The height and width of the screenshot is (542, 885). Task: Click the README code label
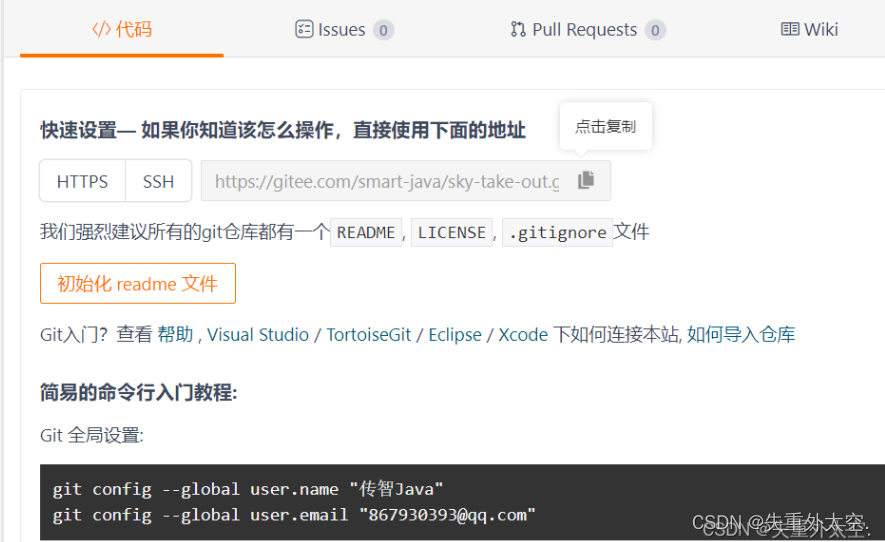coord(366,233)
